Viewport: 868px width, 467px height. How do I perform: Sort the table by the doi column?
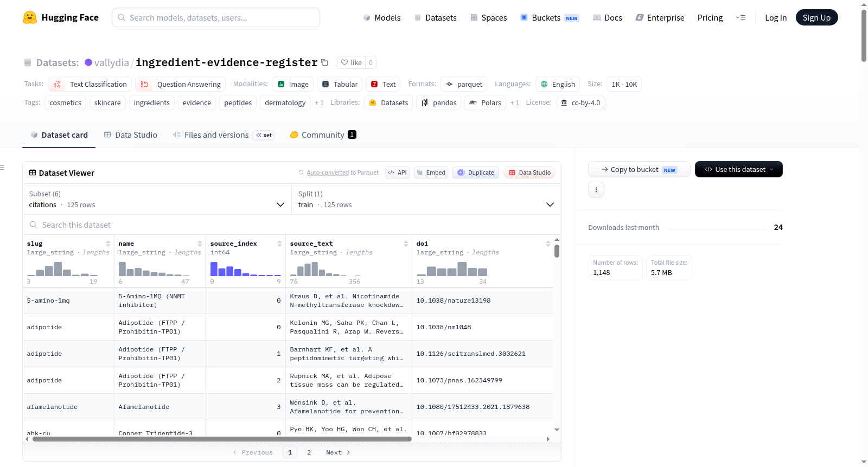(x=548, y=244)
